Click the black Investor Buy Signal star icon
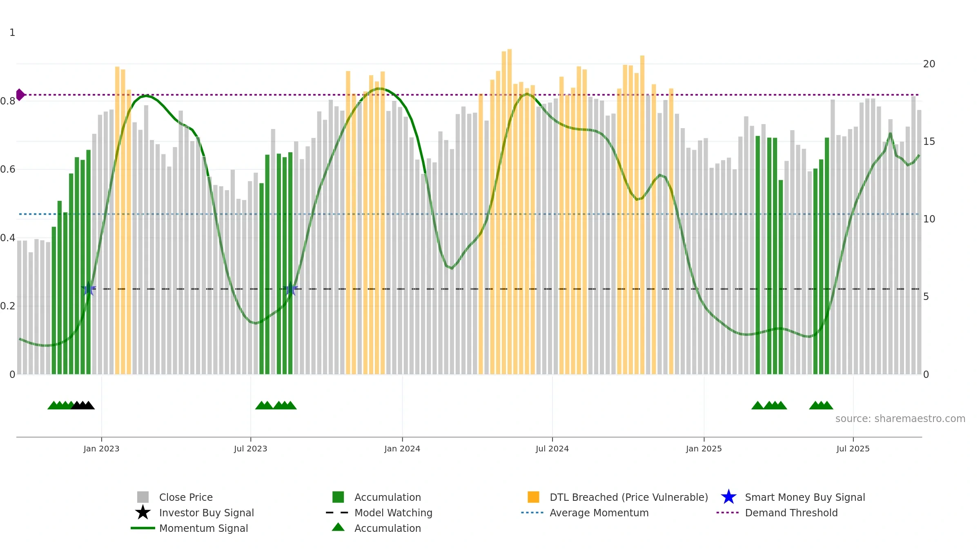 tap(143, 513)
